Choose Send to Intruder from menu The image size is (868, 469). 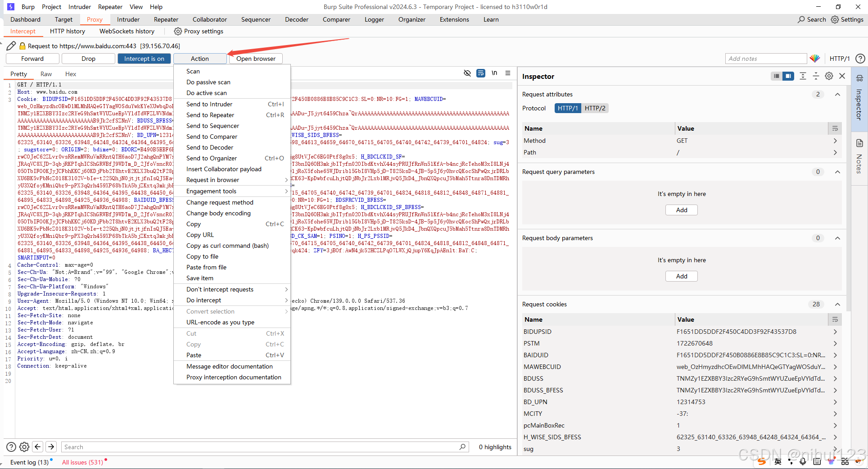(x=232, y=104)
